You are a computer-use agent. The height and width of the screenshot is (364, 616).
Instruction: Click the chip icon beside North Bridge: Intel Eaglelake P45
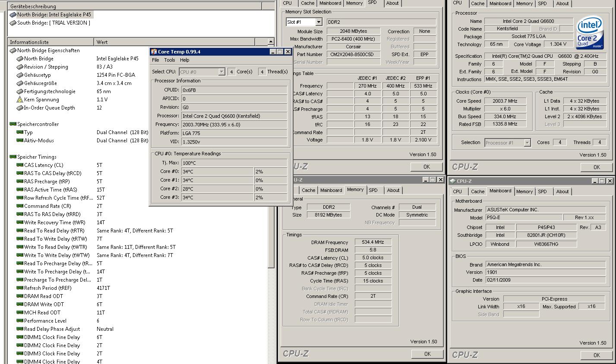point(13,15)
